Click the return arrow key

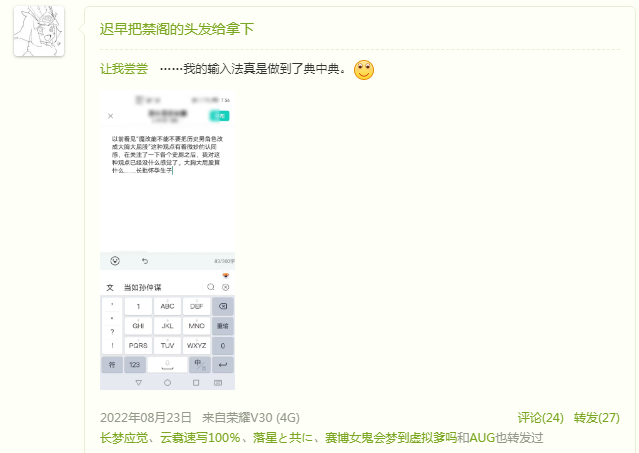coord(223,365)
